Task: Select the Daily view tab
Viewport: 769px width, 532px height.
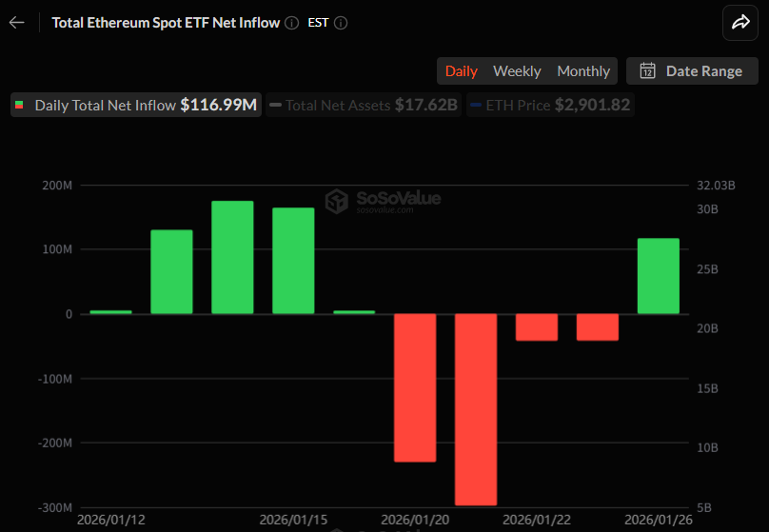Action: tap(462, 71)
